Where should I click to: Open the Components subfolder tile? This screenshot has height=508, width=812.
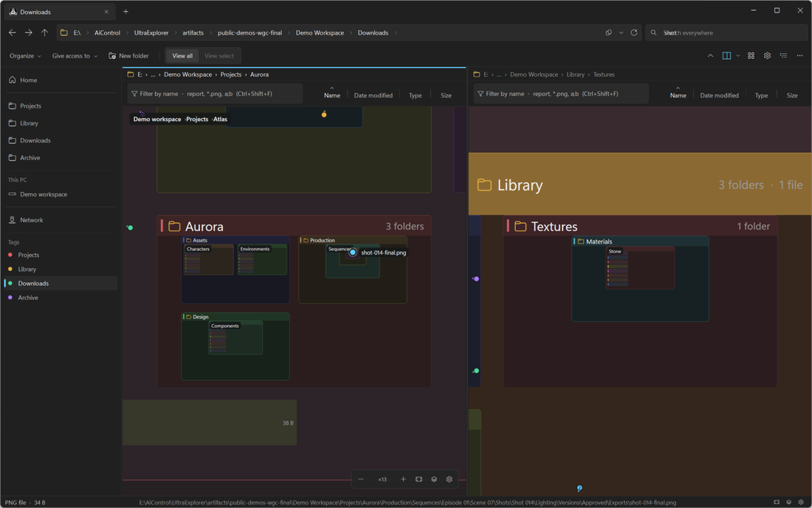[235, 337]
